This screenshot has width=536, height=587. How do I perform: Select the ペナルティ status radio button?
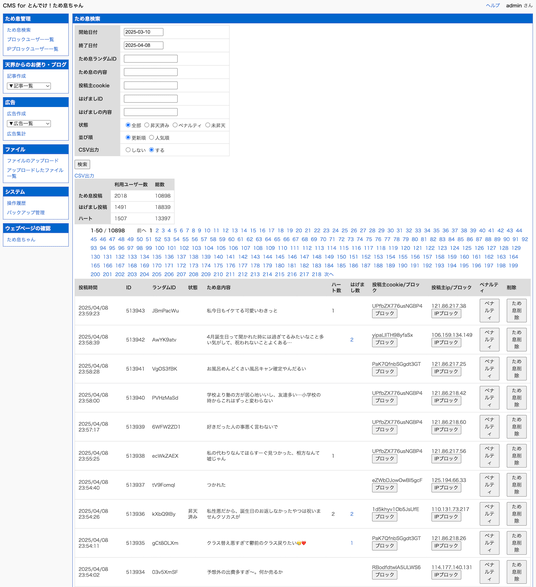coord(175,125)
